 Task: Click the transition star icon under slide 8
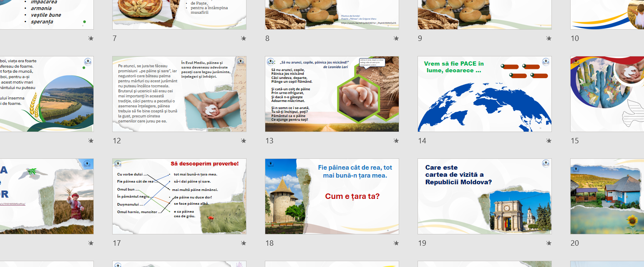click(396, 38)
